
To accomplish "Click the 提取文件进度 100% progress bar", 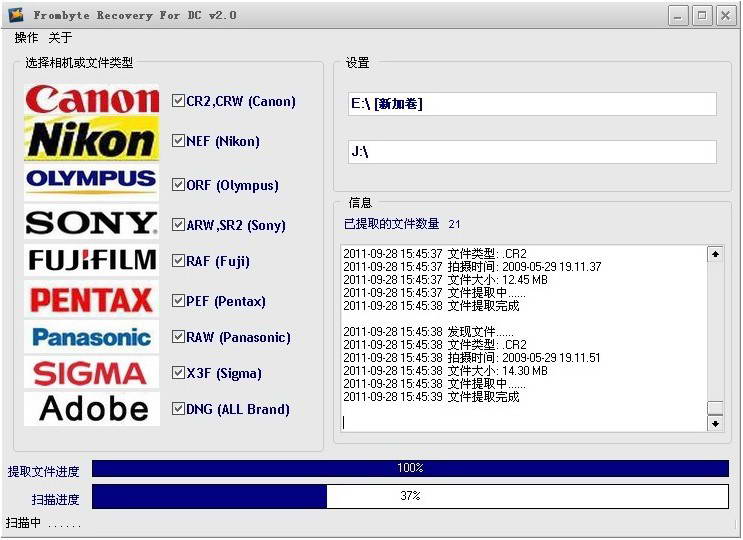I will 410,468.
